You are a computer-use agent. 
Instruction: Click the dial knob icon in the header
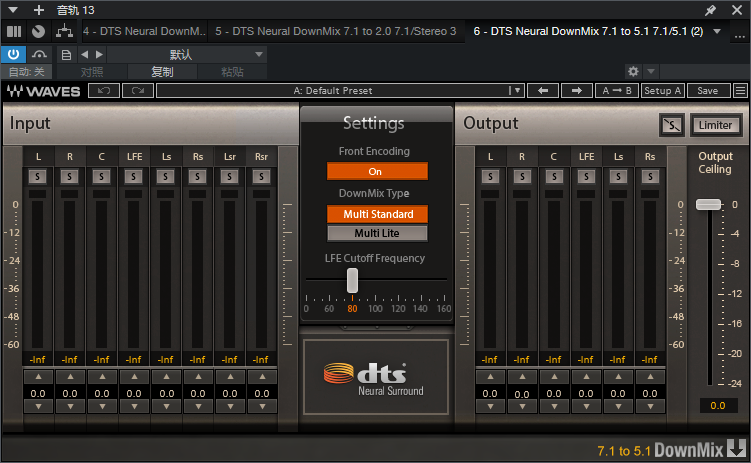(x=38, y=32)
